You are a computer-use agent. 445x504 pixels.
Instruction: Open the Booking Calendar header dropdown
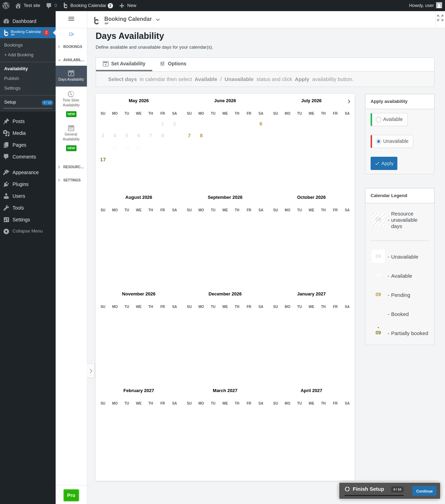[x=158, y=20]
